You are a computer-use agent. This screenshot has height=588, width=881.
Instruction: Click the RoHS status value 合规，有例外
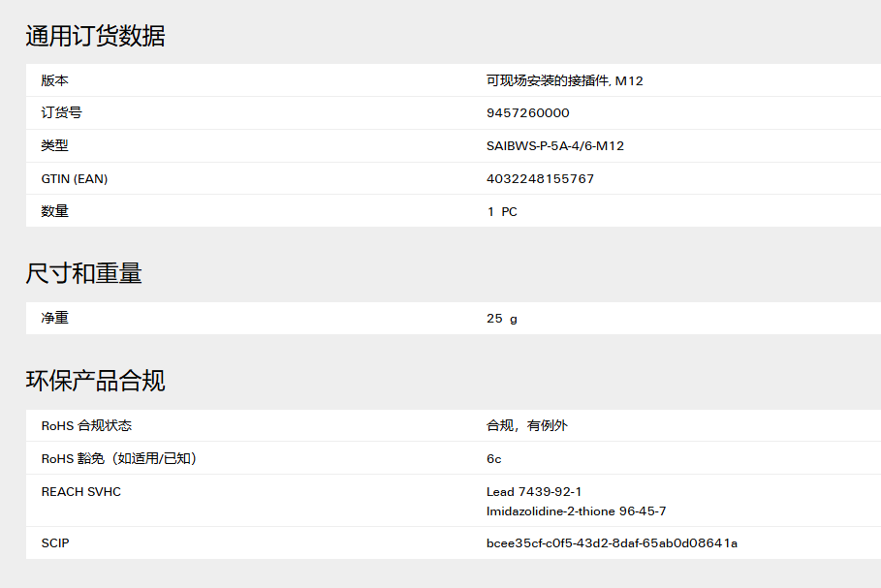coord(527,425)
